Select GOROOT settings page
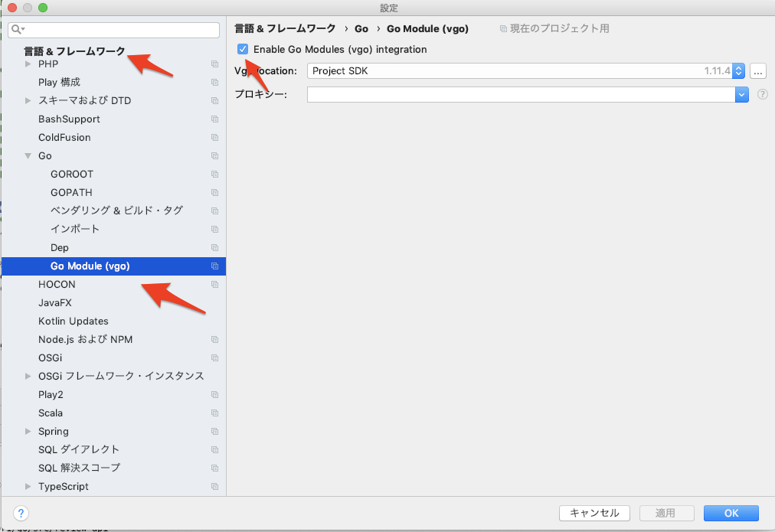The width and height of the screenshot is (775, 532). point(72,174)
